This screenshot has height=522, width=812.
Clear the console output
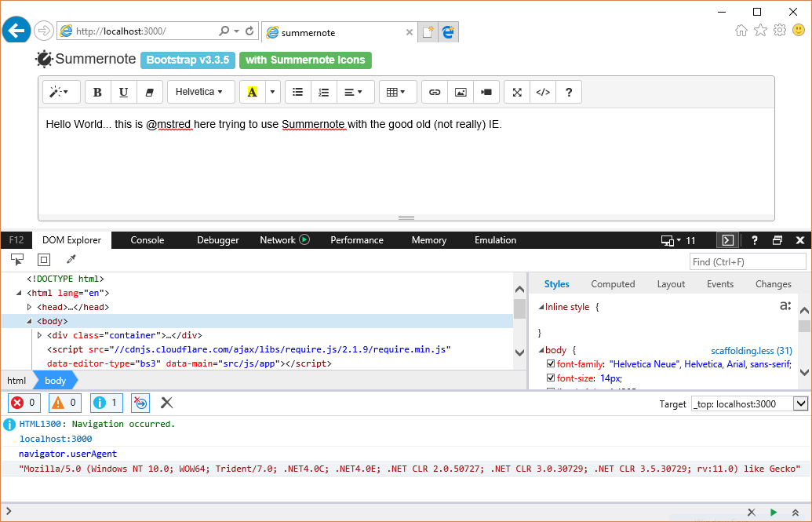pos(166,402)
